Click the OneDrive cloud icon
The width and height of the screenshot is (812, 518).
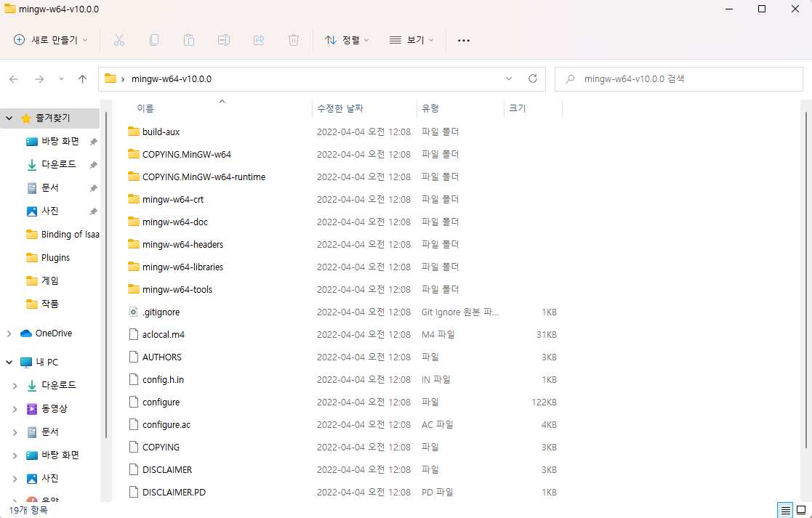click(x=26, y=333)
